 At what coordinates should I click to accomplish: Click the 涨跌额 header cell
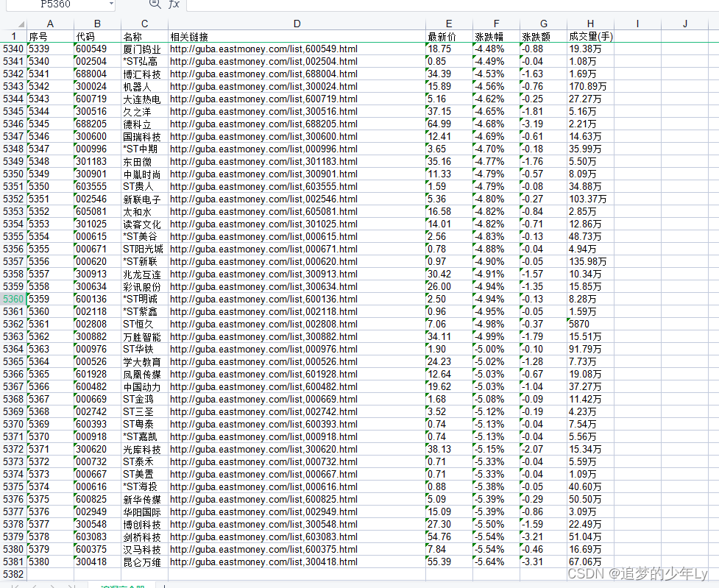click(543, 36)
